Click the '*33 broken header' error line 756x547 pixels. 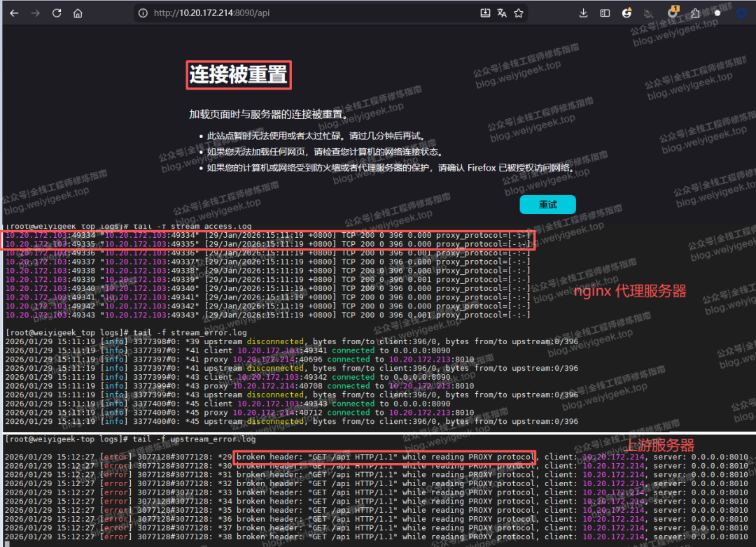pos(377,492)
